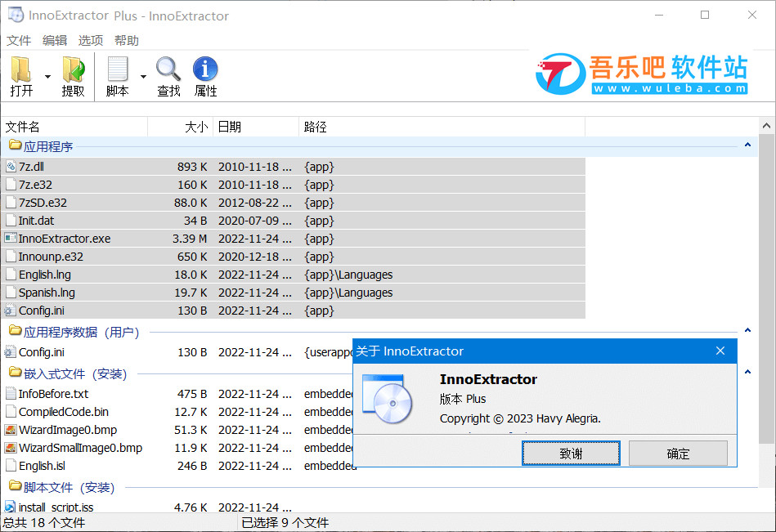The image size is (776, 532).
Task: Click the WizardImage0.bmp image icon
Action: (11, 430)
